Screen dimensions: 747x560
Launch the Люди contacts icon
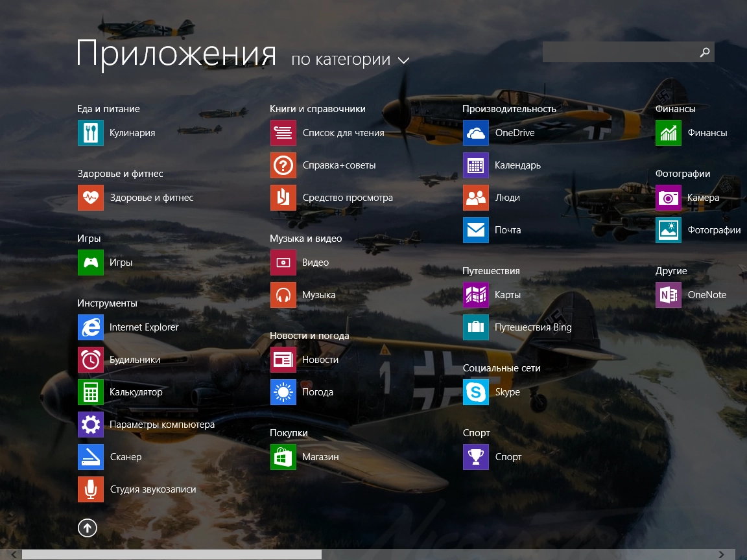476,198
